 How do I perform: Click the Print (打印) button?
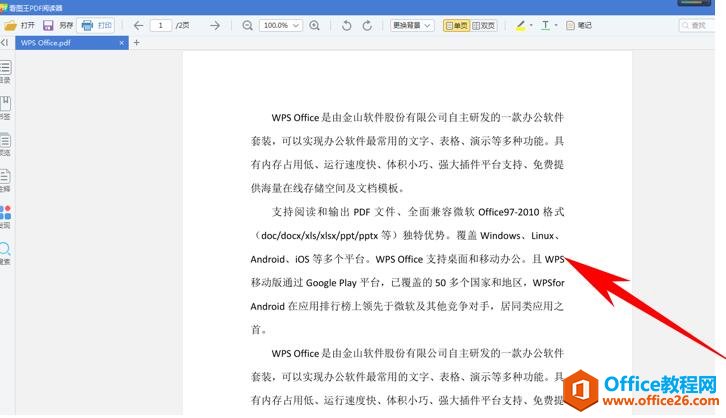(x=96, y=25)
